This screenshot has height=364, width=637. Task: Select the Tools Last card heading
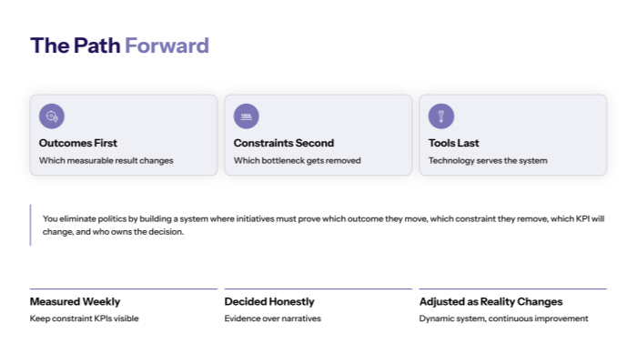(454, 143)
